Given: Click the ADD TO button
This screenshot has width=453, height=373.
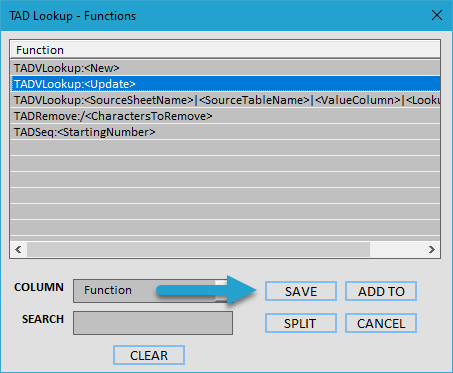Looking at the screenshot, I should click(381, 291).
